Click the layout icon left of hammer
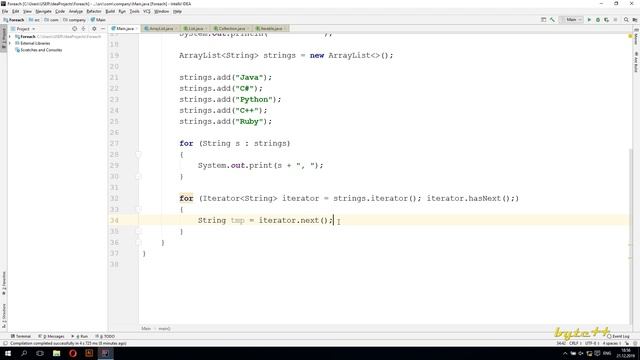640x360 pixels. coord(543,20)
